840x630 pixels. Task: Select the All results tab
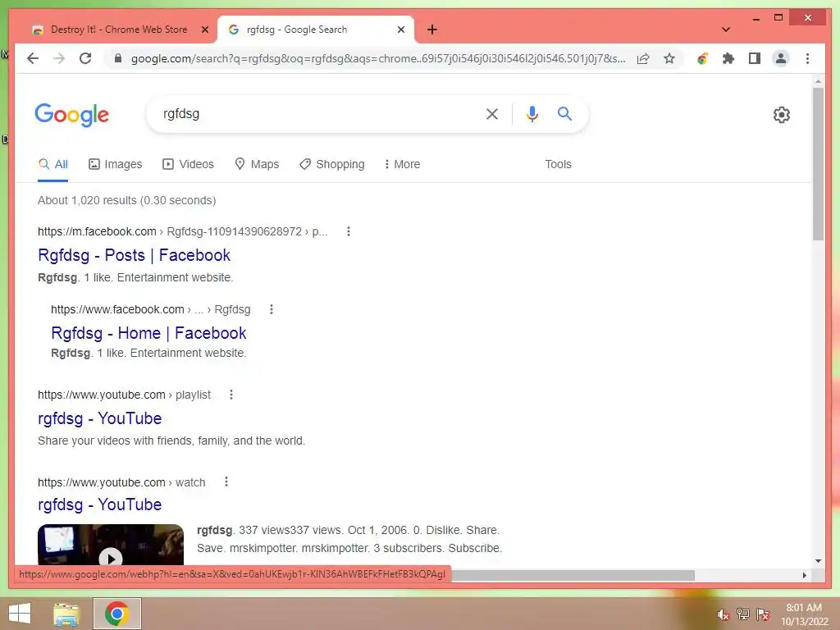(x=53, y=164)
